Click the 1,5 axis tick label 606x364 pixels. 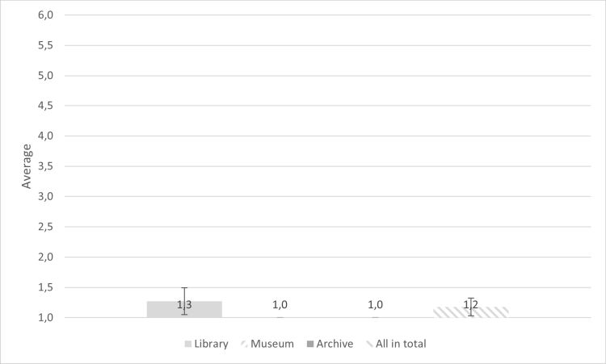pos(45,287)
